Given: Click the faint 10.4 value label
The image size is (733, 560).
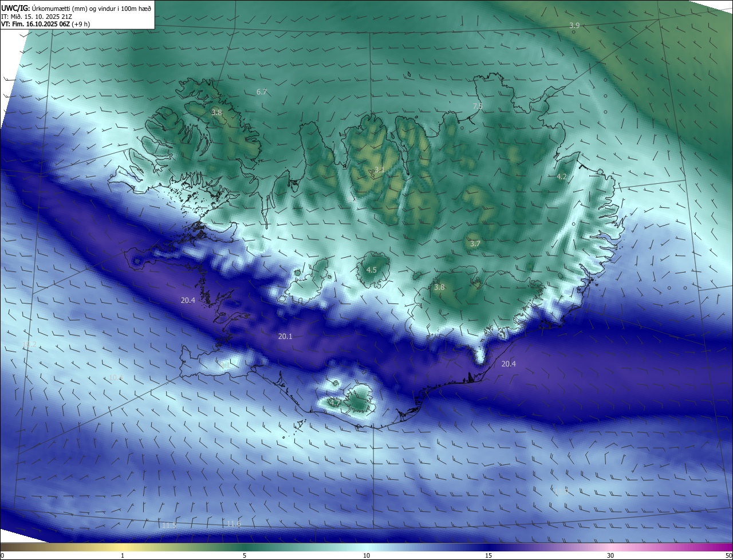Looking at the screenshot, I should point(116,377).
